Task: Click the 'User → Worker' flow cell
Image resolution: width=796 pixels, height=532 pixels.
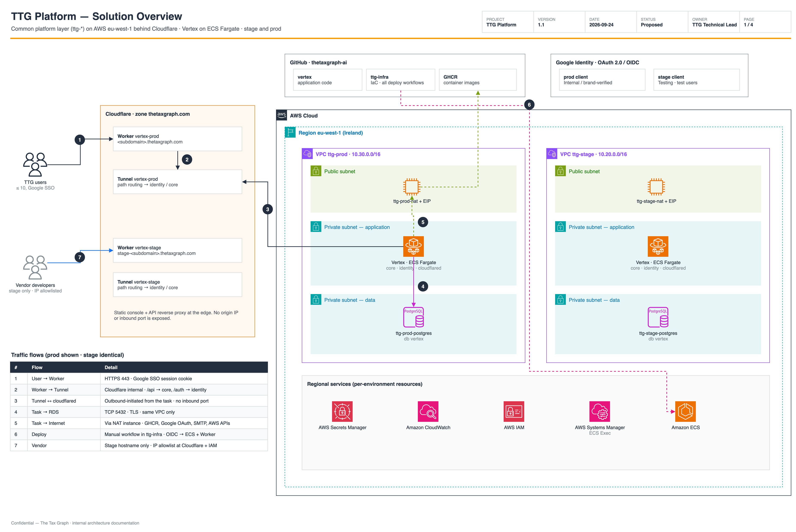Action: pyautogui.click(x=64, y=379)
